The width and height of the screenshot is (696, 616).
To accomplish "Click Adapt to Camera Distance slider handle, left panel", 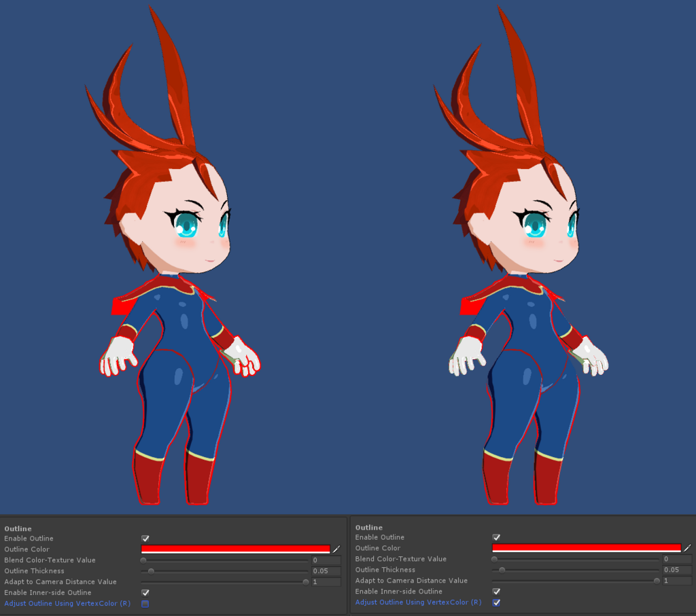I will [x=305, y=582].
